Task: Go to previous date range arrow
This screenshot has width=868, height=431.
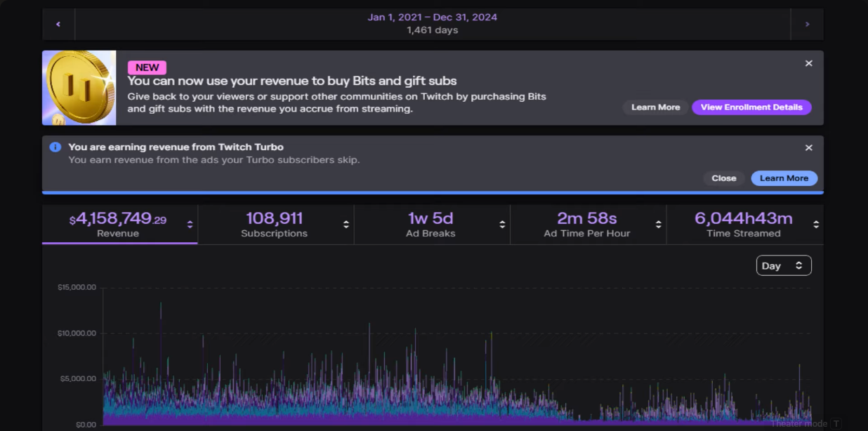Action: coord(58,25)
